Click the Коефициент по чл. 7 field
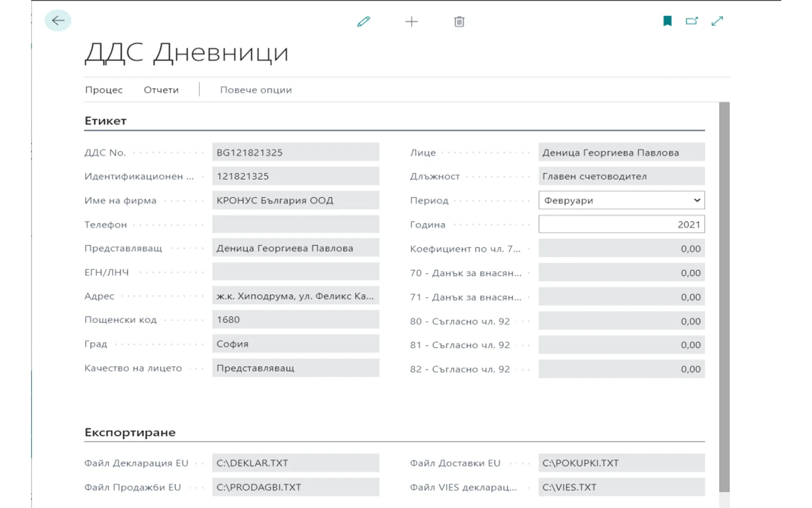Image resolution: width=812 pixels, height=508 pixels. [622, 248]
